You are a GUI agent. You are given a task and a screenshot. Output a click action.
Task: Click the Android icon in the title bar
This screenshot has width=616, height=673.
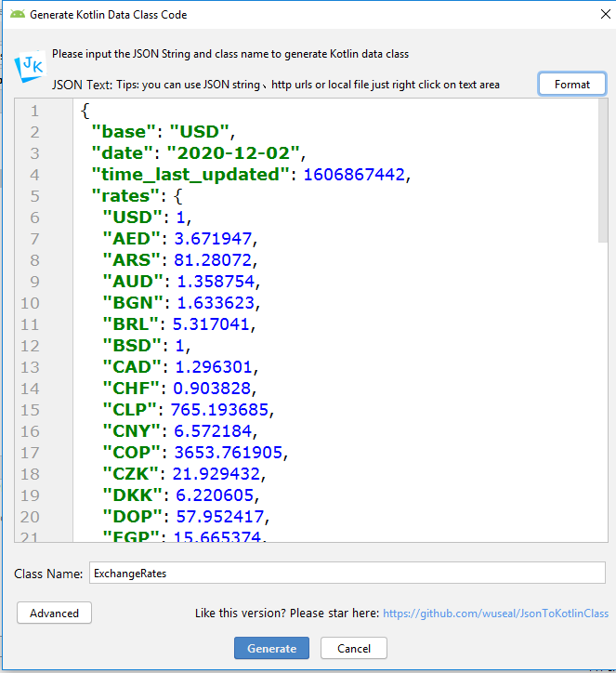point(17,15)
